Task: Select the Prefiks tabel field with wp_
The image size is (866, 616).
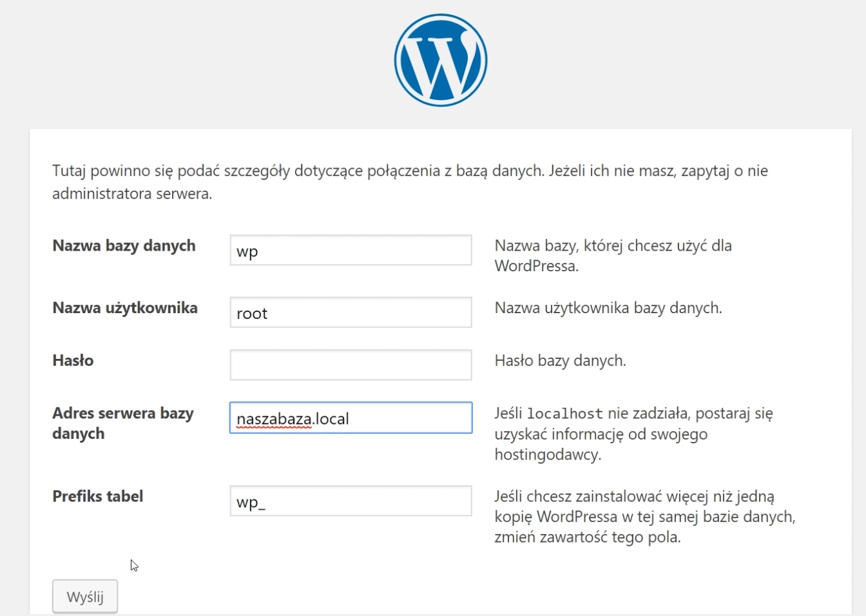Action: pos(351,501)
